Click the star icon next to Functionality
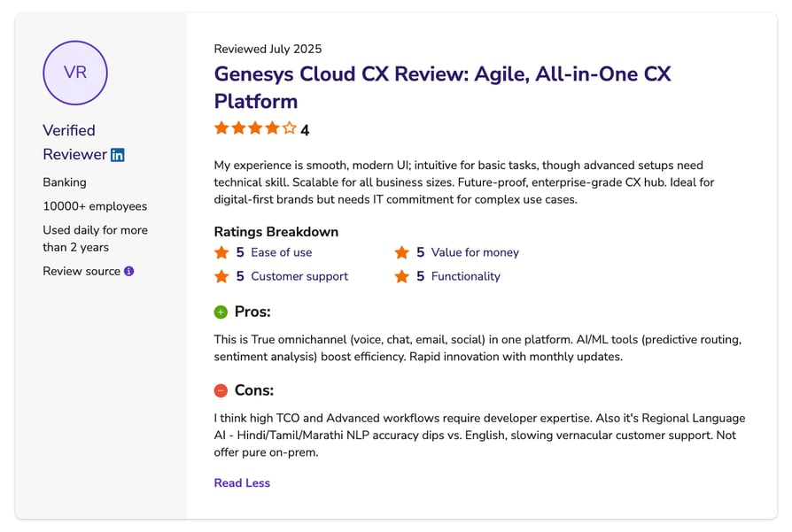The height and width of the screenshot is (532, 792). pos(401,276)
